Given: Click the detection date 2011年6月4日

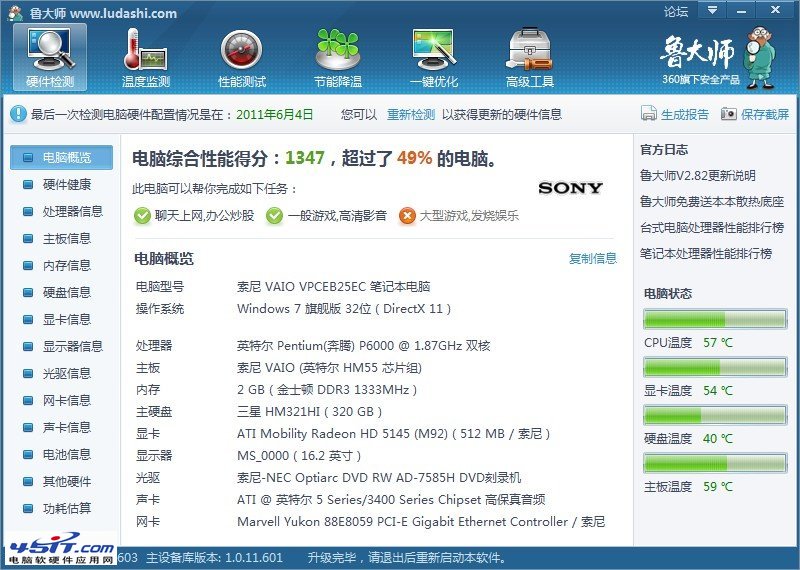Looking at the screenshot, I should point(274,114).
